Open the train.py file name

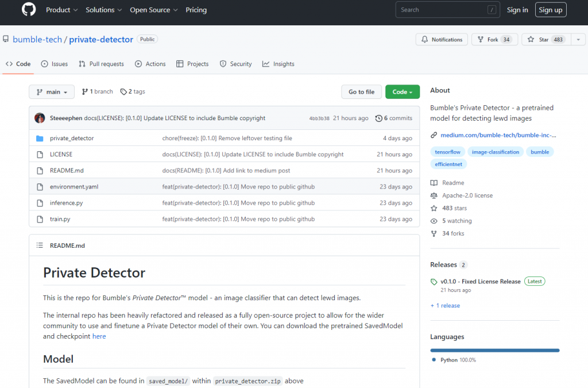(60, 219)
